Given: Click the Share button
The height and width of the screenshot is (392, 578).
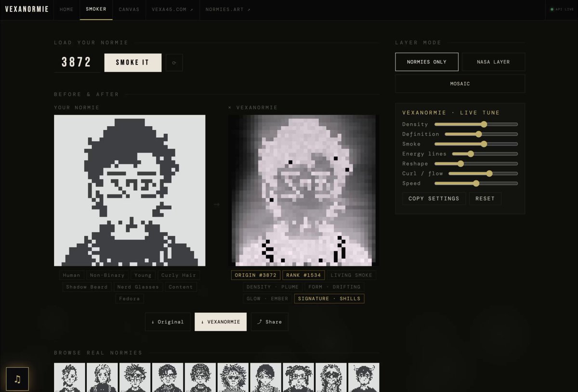Looking at the screenshot, I should (269, 322).
